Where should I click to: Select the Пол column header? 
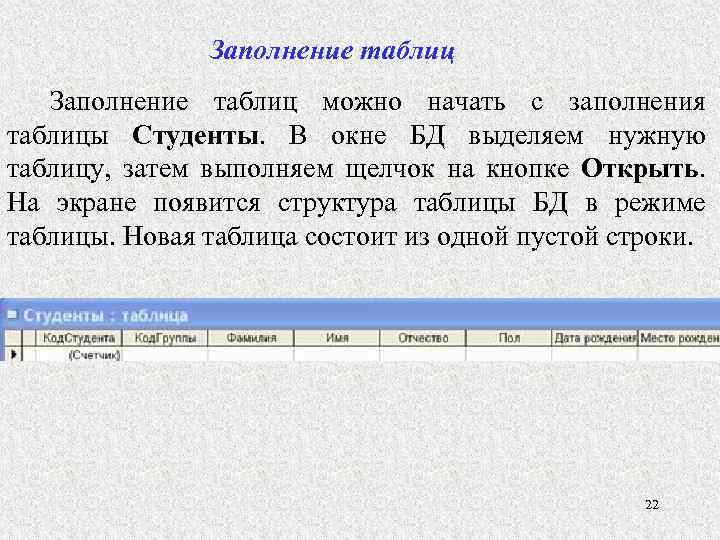pyautogui.click(x=508, y=338)
